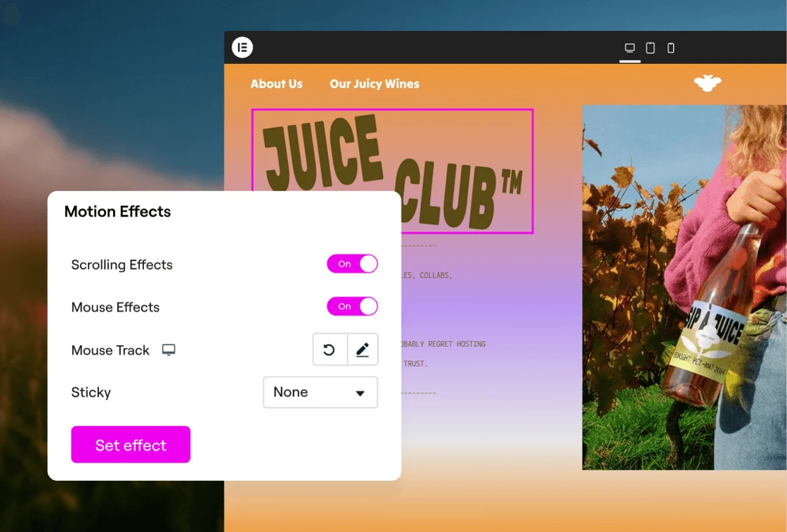The width and height of the screenshot is (787, 532).
Task: Turn off Mouse Effects toggle
Action: pyautogui.click(x=352, y=306)
